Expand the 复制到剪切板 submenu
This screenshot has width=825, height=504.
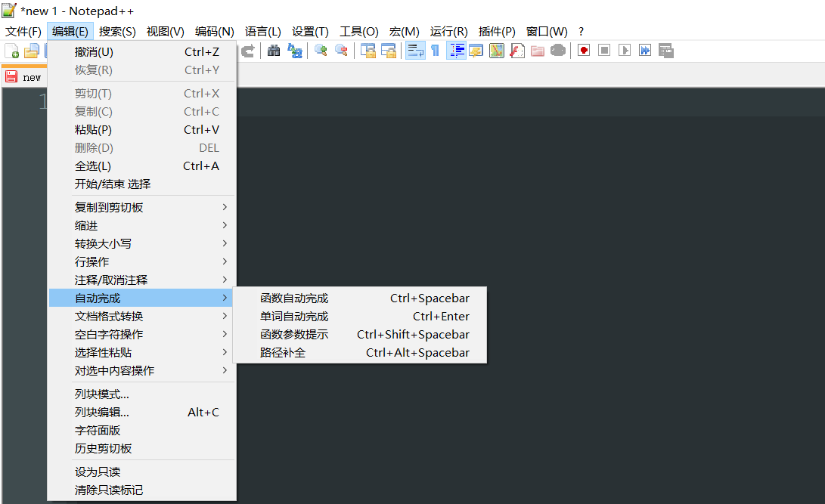[x=141, y=207]
